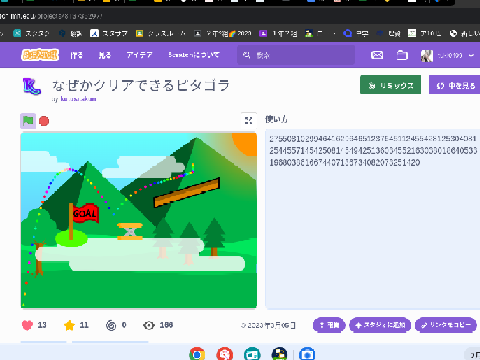Start project with the green flag
Viewport: 480px width, 360px height.
[28, 121]
